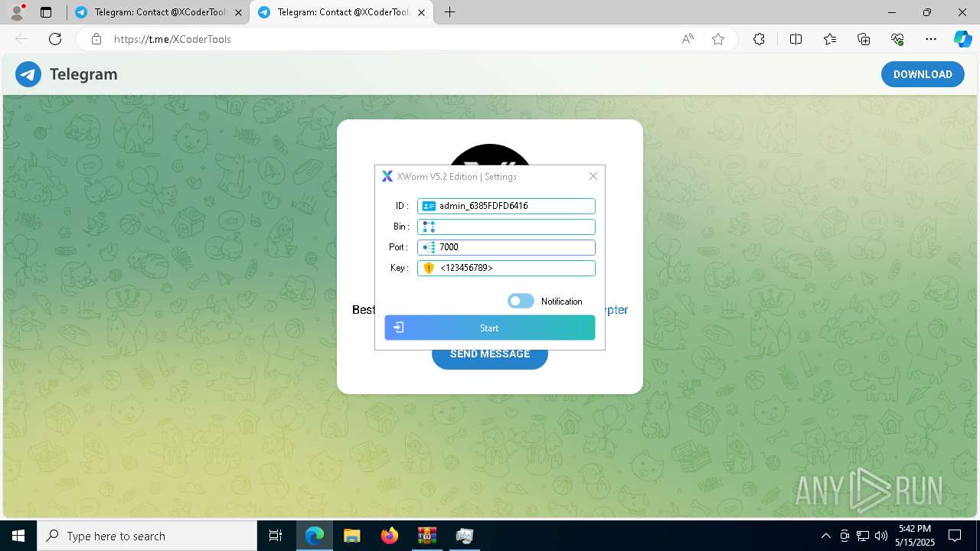This screenshot has height=551, width=980.
Task: Click the Edge icon on the taskbar
Action: 315,536
